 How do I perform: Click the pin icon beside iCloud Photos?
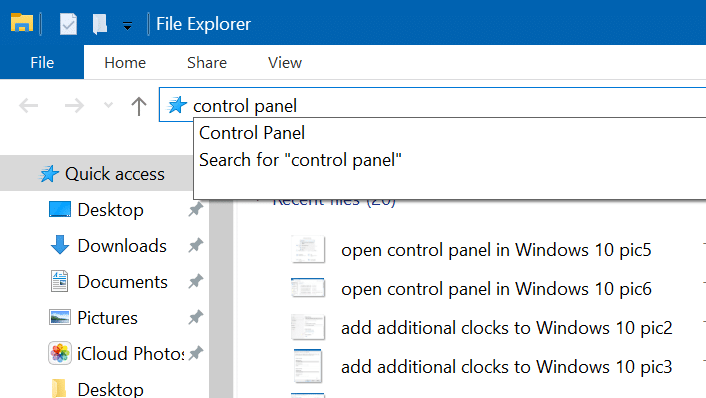[x=196, y=353]
